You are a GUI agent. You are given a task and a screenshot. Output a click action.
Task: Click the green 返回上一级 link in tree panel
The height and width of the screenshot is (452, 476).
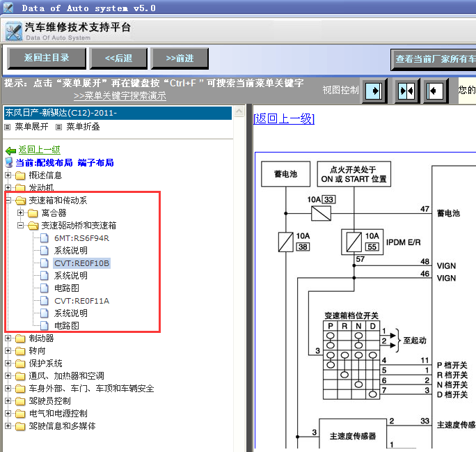point(40,150)
